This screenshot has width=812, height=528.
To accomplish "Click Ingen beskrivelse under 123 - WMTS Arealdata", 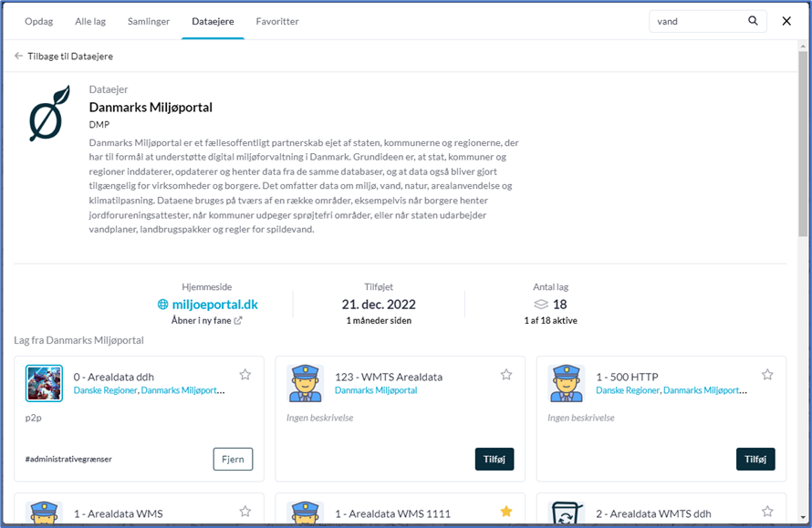I will (x=320, y=418).
